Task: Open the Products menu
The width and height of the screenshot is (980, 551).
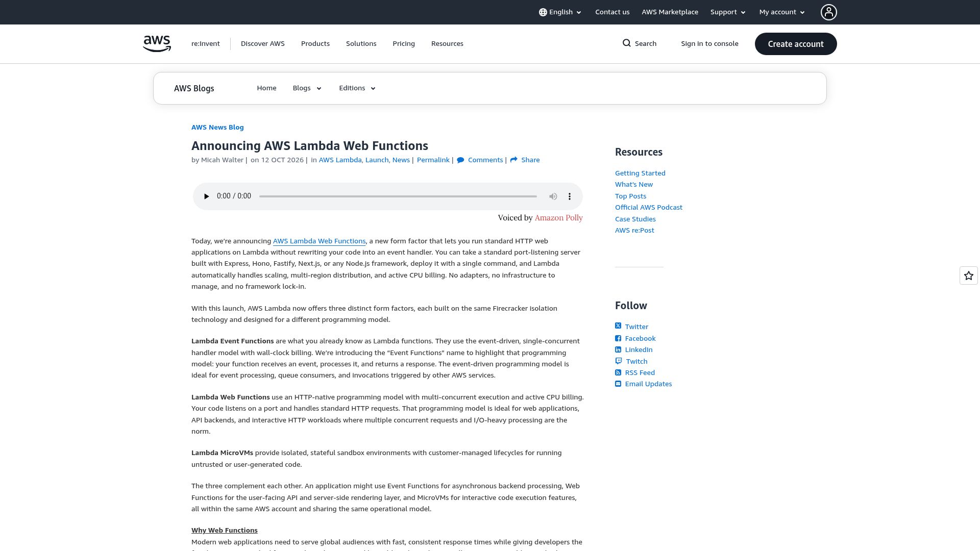Action: 315,44
